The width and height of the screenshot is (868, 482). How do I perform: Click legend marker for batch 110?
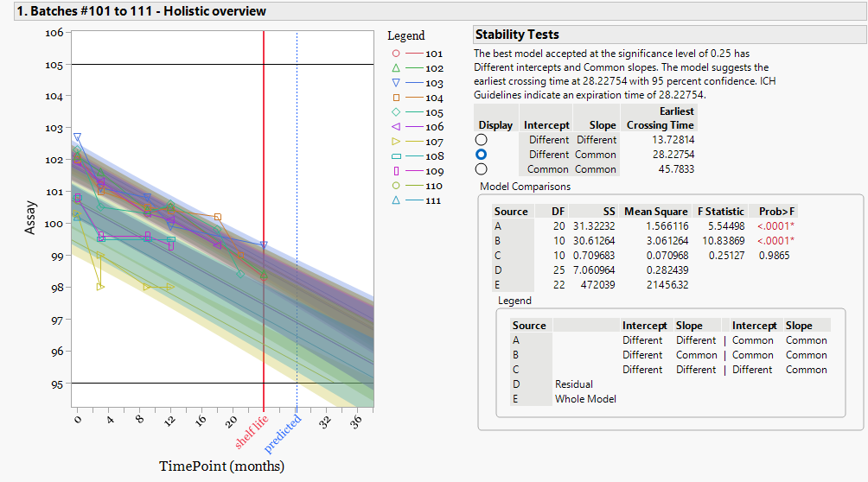point(396,186)
